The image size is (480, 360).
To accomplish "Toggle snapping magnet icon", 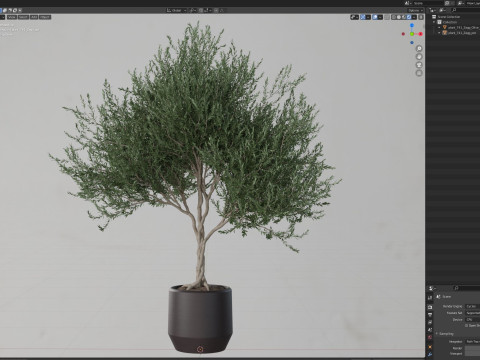I will click(201, 10).
